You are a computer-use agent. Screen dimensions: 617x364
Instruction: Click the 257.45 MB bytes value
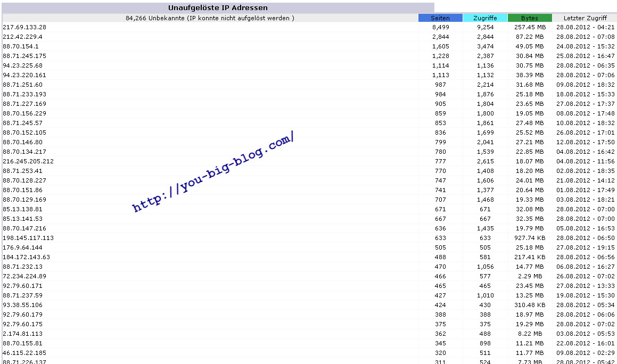point(529,27)
